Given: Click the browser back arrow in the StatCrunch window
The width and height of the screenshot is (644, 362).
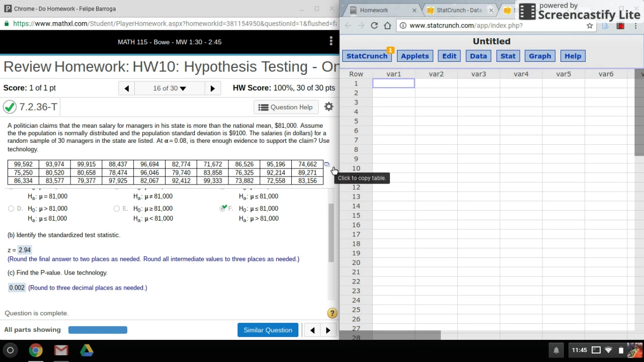Looking at the screenshot, I should (348, 26).
